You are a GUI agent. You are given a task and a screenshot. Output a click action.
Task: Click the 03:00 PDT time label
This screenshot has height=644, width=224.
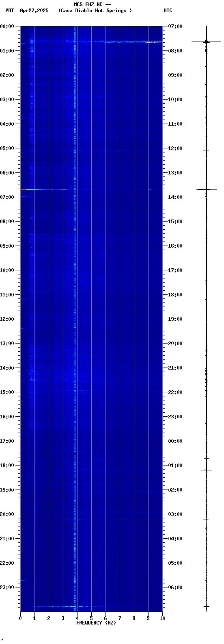(7, 100)
